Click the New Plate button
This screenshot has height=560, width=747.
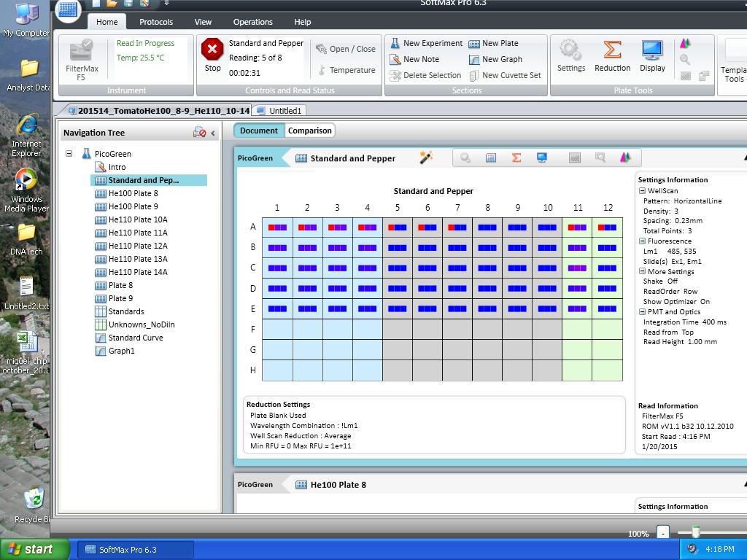pos(494,44)
